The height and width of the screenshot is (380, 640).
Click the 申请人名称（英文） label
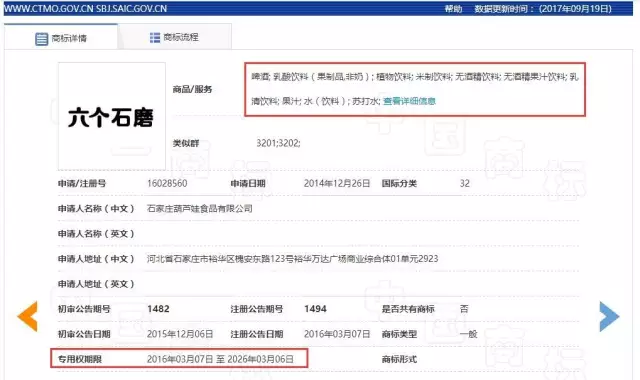click(96, 234)
